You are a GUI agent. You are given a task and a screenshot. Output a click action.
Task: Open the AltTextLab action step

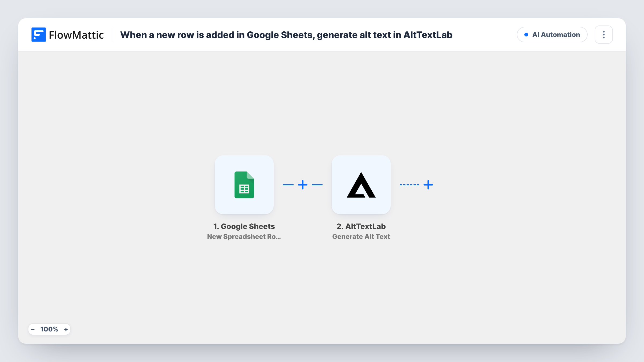click(361, 185)
